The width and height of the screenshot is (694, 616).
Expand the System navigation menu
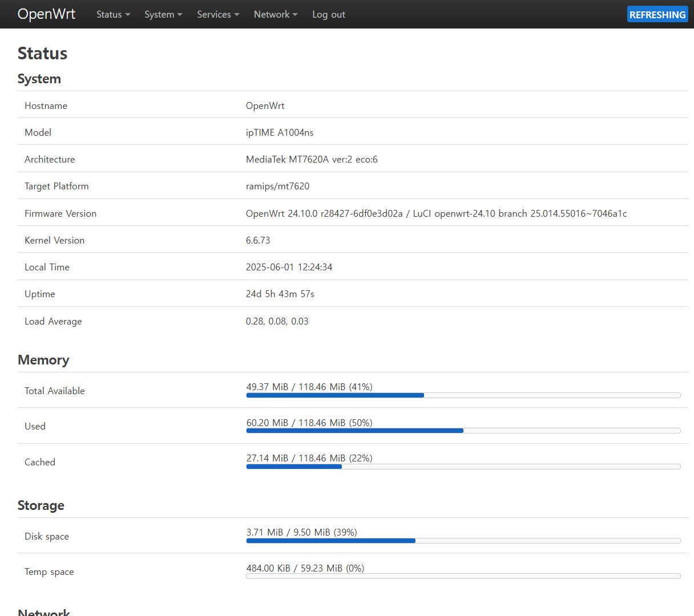click(163, 14)
